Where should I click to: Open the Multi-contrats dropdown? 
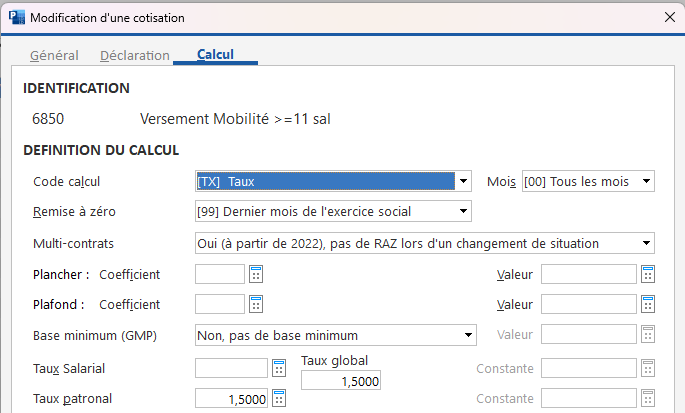coord(647,242)
